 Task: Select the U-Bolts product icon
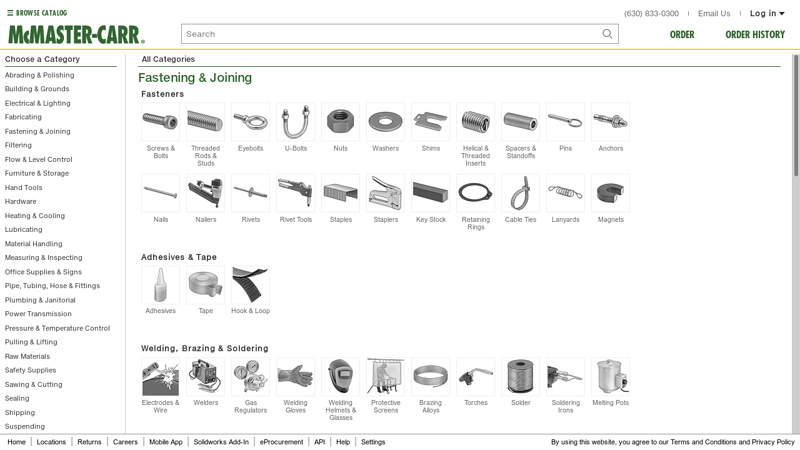(295, 121)
